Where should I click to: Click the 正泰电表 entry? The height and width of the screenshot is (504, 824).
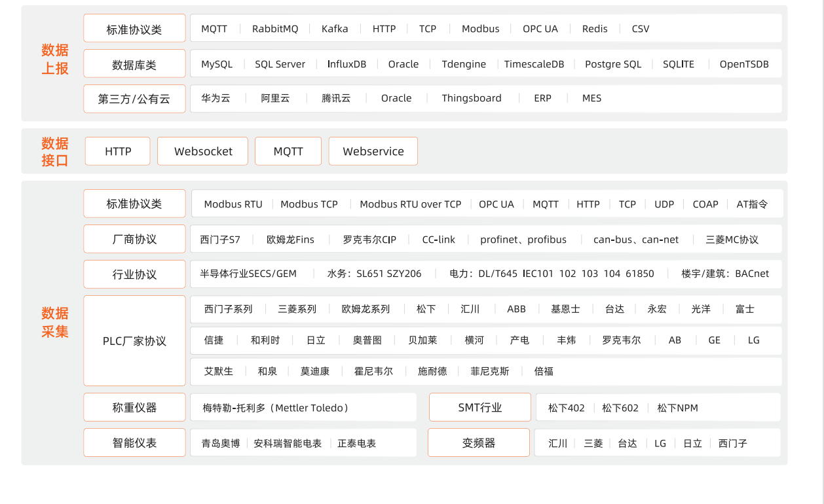(x=357, y=443)
